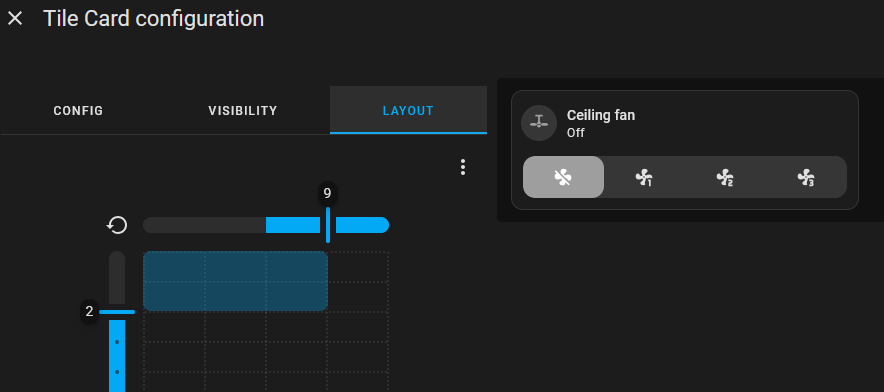Click the dark unfilled part of column slider

[204, 225]
